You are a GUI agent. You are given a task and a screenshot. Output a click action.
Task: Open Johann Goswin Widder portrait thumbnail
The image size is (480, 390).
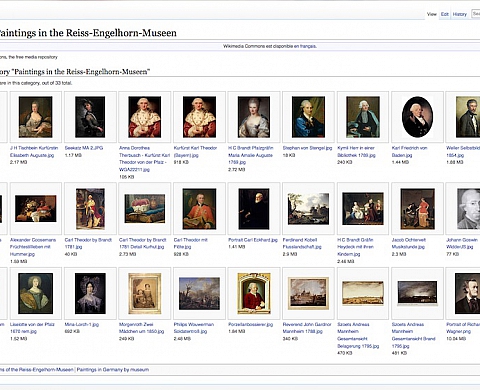point(468,209)
